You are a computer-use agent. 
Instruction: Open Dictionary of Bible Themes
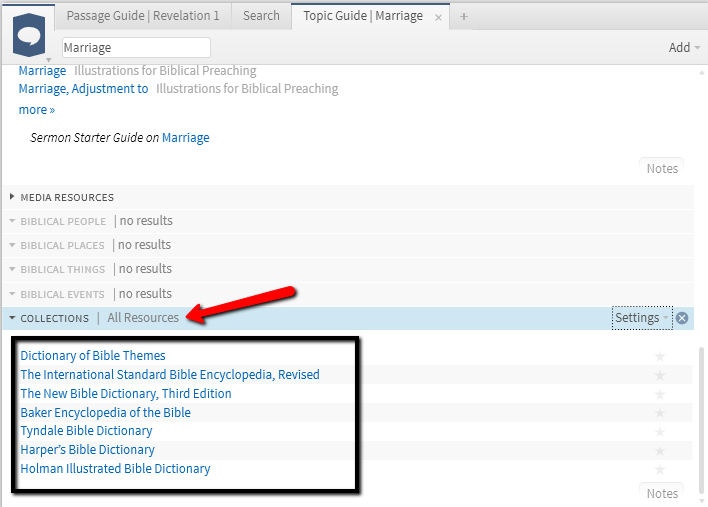pos(93,356)
